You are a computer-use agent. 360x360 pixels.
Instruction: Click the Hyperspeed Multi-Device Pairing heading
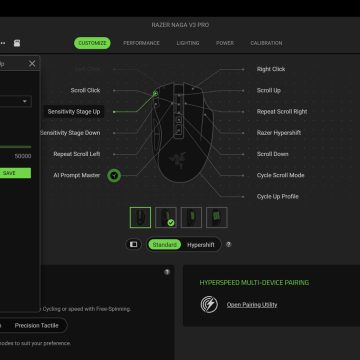pyautogui.click(x=254, y=283)
